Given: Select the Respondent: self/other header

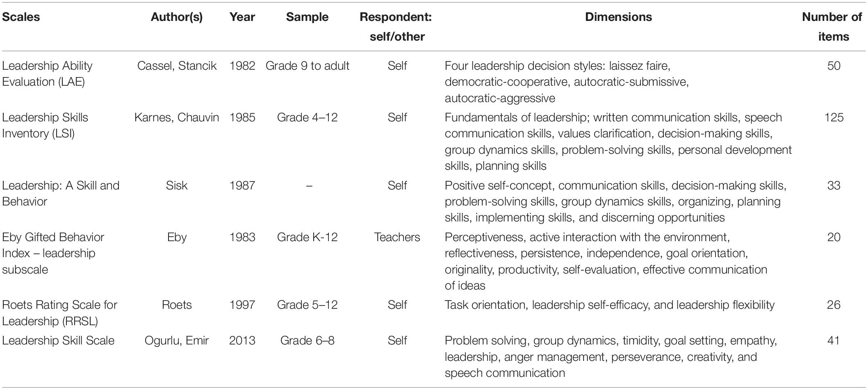Looking at the screenshot, I should [396, 27].
